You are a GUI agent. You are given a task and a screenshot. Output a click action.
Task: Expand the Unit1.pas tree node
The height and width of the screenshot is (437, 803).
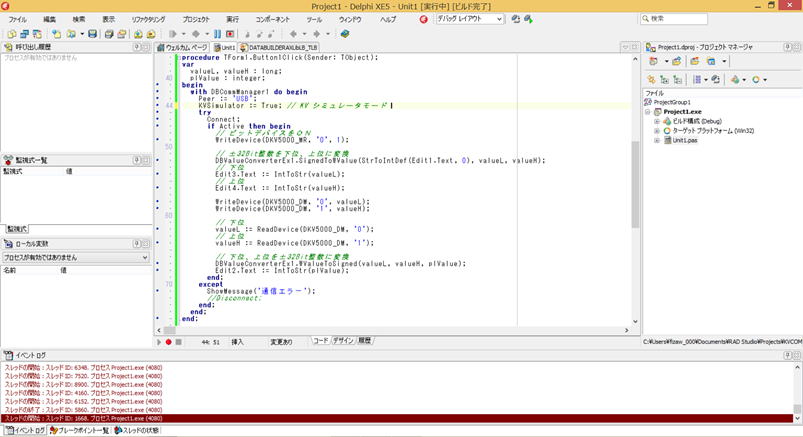coord(657,140)
